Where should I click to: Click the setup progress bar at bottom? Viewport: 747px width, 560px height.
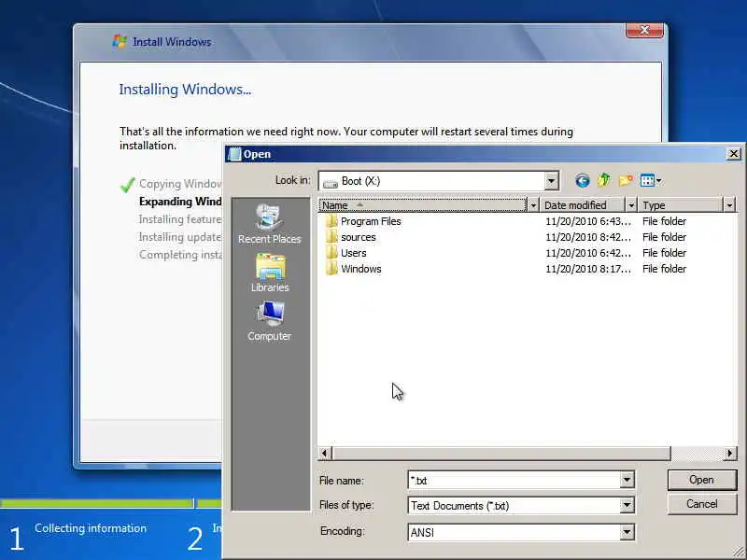click(111, 503)
